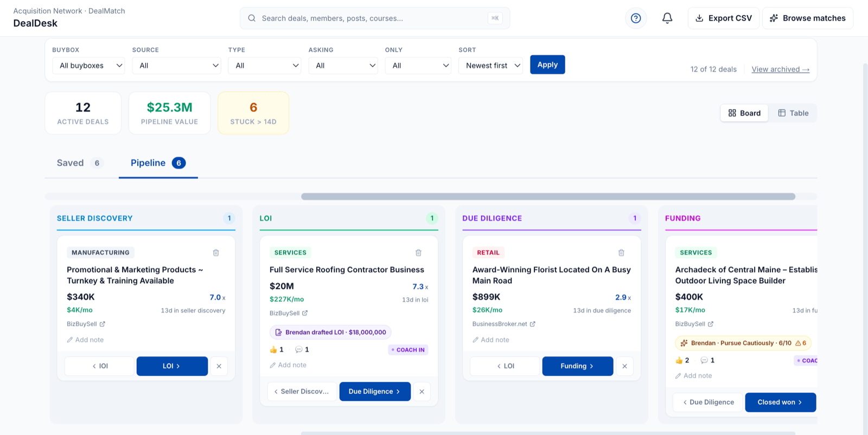Delete the Promotional & Marketing Products card via trash icon
This screenshot has width=868, height=435.
pos(216,253)
